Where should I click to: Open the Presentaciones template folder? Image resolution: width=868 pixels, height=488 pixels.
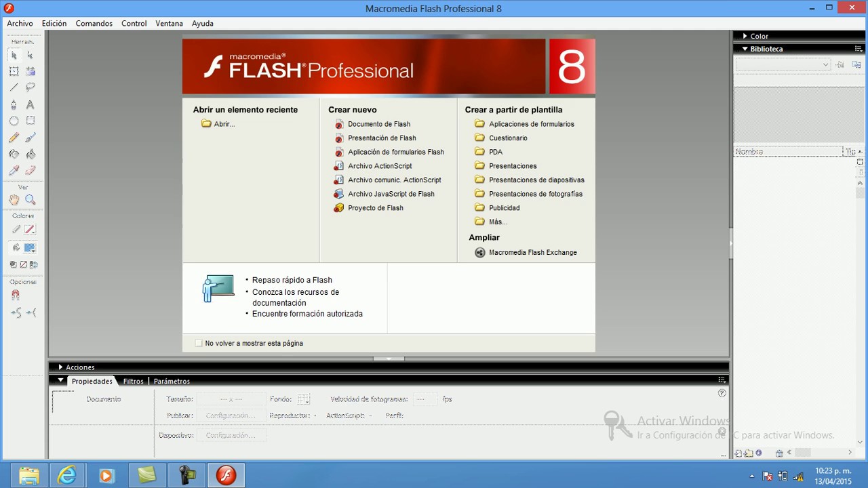tap(513, 166)
